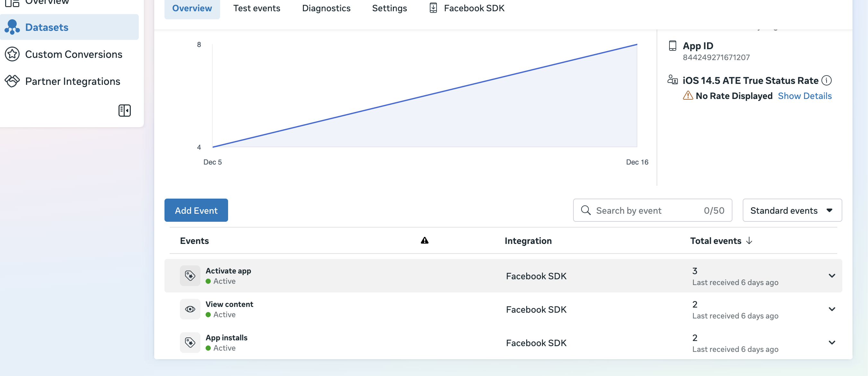
Task: Open the Diagnostics tab
Action: point(326,8)
